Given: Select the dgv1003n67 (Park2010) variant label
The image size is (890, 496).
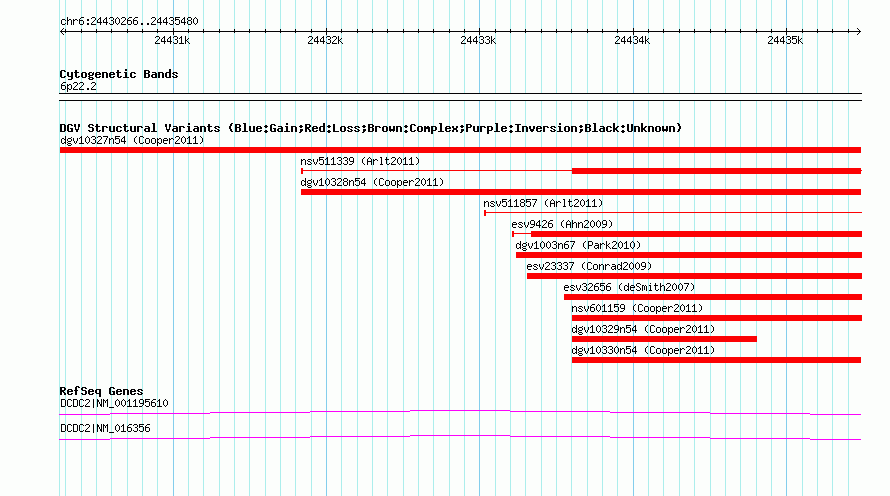Looking at the screenshot, I should point(578,246).
